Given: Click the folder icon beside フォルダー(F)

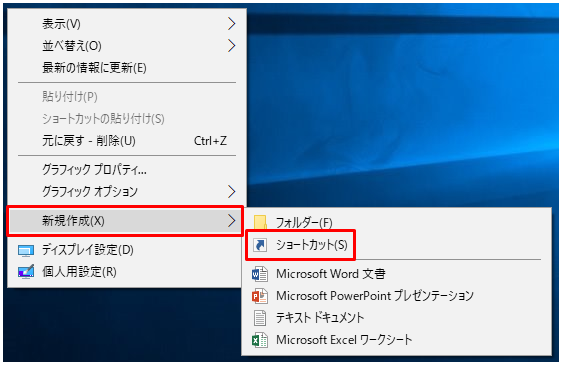Looking at the screenshot, I should (x=260, y=222).
